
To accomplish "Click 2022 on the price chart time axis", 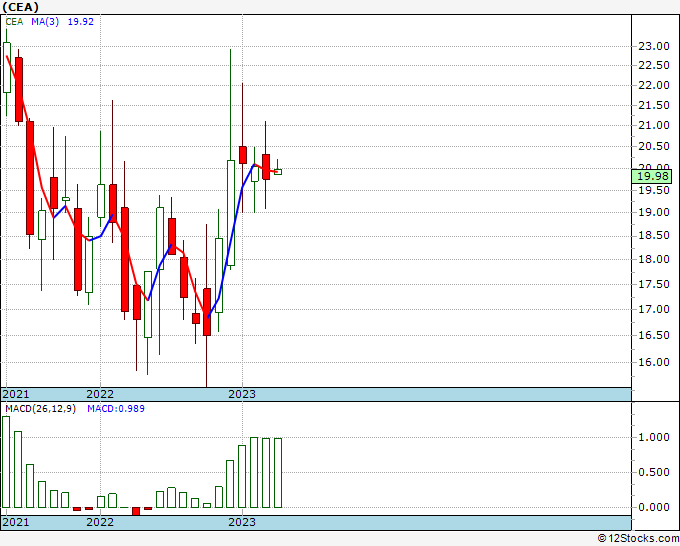I will 100,394.
